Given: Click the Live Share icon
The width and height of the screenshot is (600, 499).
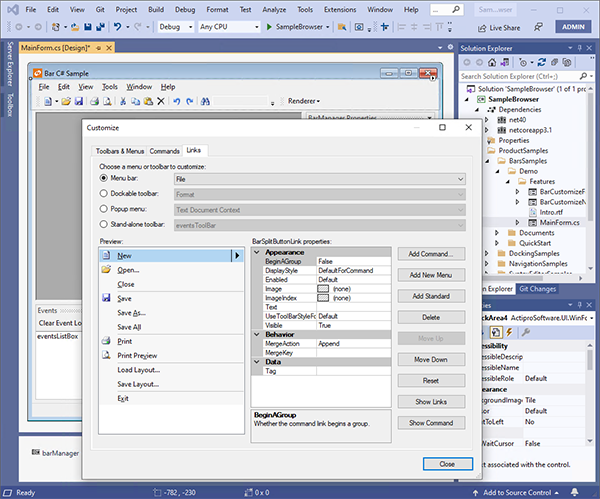Looking at the screenshot, I should coord(482,28).
